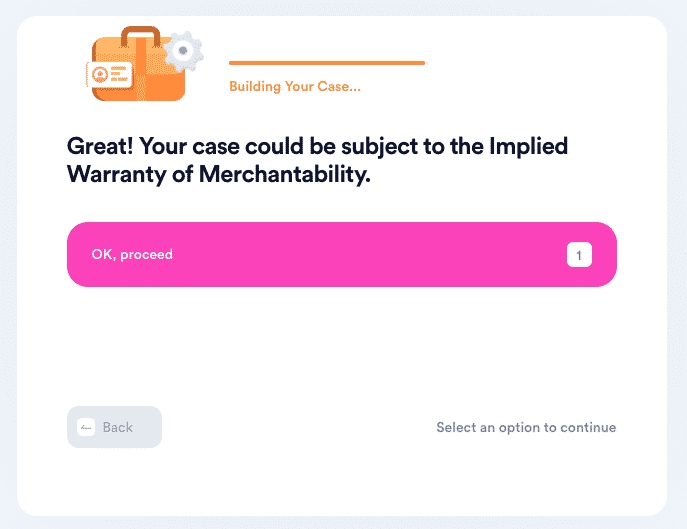Click the brown briefcase handle
Image resolution: width=687 pixels, height=529 pixels.
(141, 36)
